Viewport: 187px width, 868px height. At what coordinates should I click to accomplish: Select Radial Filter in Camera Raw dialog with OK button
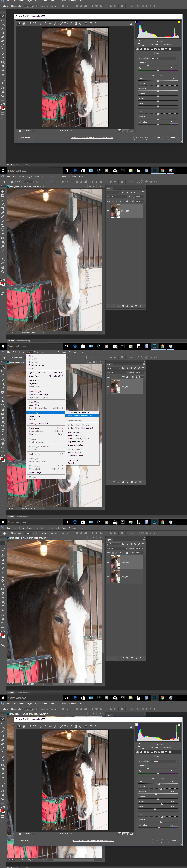pyautogui.click(x=80, y=726)
